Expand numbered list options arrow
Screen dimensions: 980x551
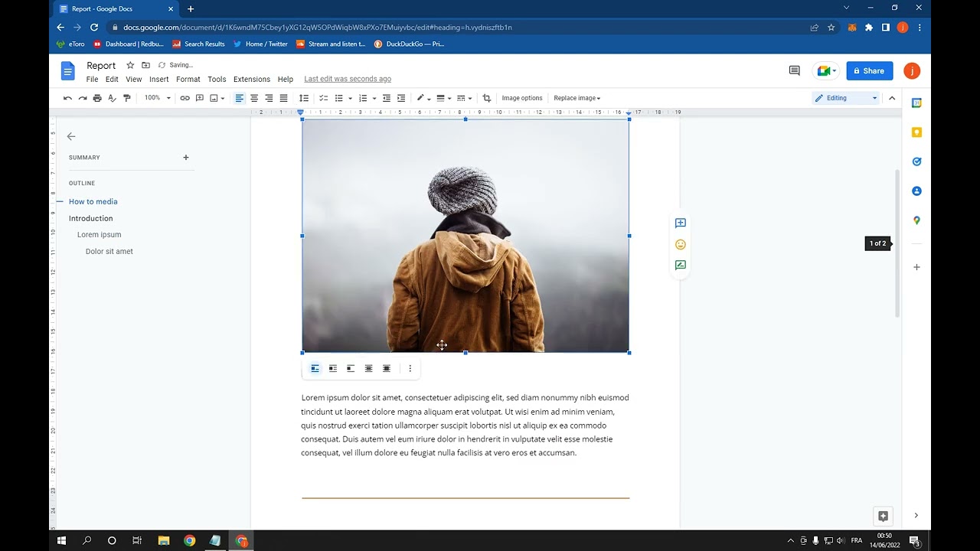tap(374, 98)
